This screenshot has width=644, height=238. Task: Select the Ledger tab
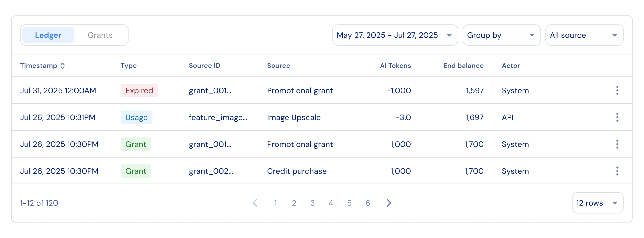[x=48, y=35]
